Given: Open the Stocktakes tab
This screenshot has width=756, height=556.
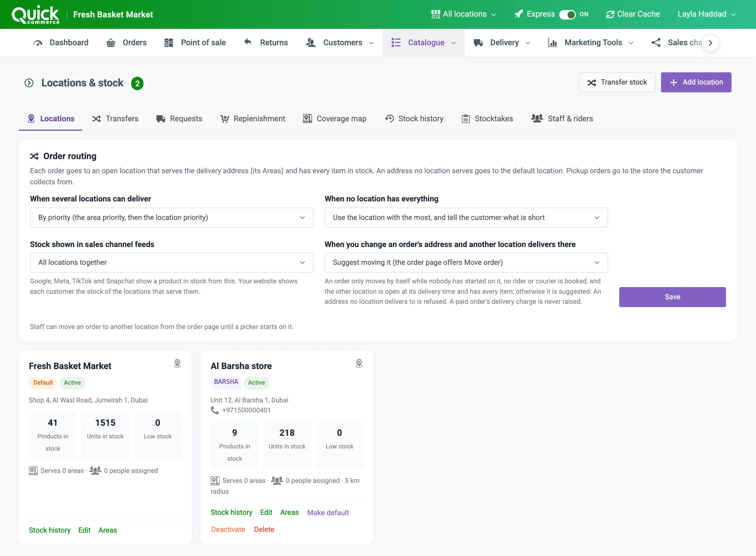Looking at the screenshot, I should click(x=487, y=119).
